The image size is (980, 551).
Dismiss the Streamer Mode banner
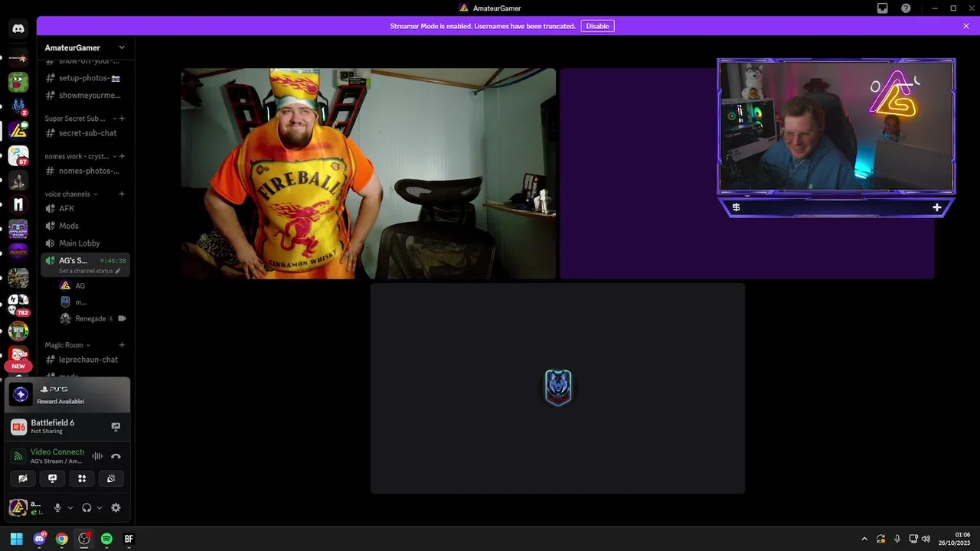(x=966, y=26)
